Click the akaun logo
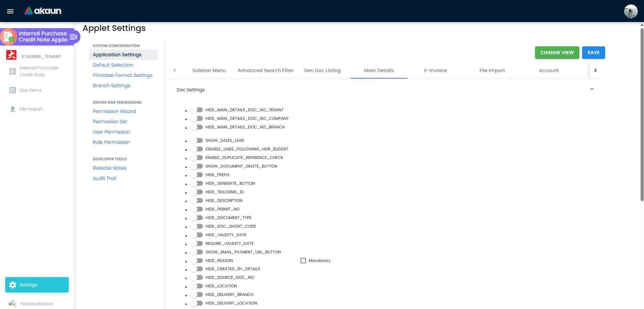The width and height of the screenshot is (644, 309). 43,11
